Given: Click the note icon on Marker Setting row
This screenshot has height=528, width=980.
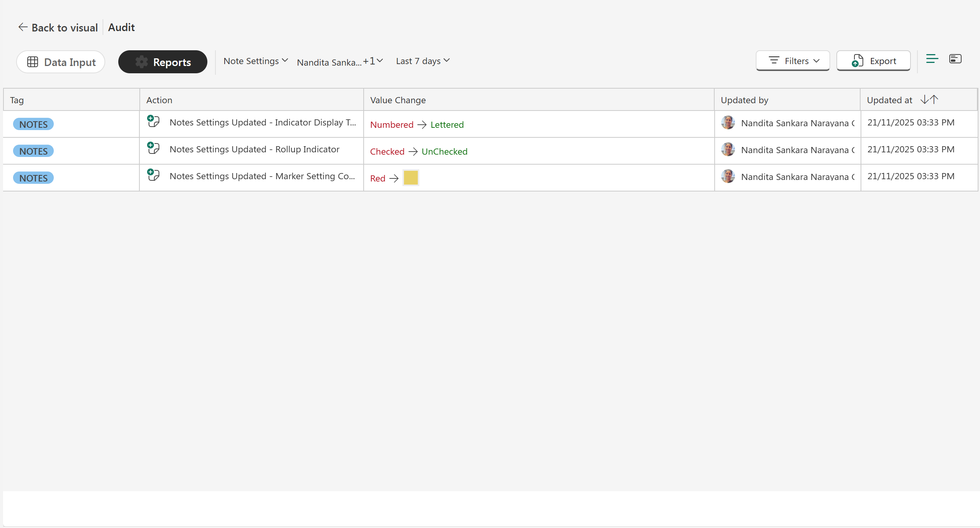Looking at the screenshot, I should (x=153, y=175).
